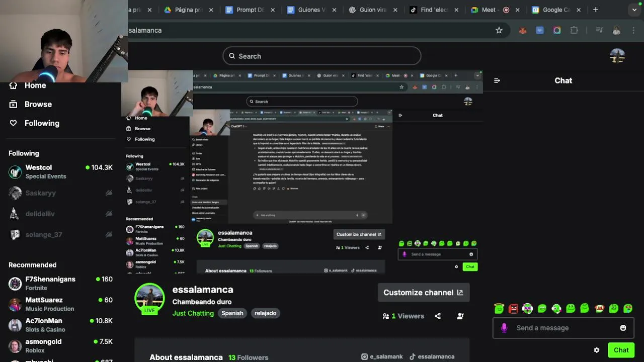Insert the angel halo emote

(499, 309)
